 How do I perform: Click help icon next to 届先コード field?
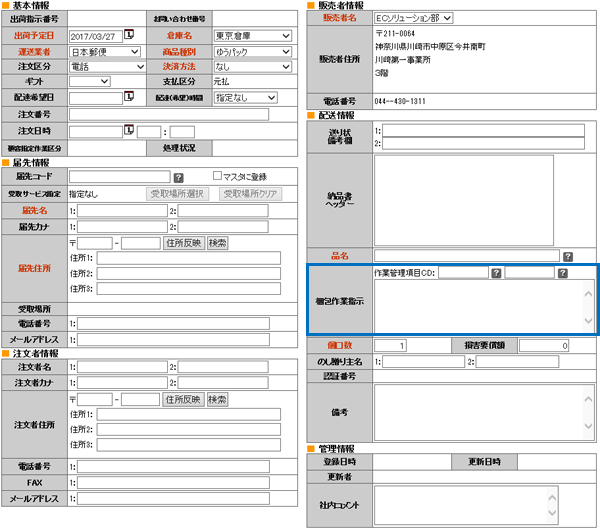pyautogui.click(x=178, y=178)
